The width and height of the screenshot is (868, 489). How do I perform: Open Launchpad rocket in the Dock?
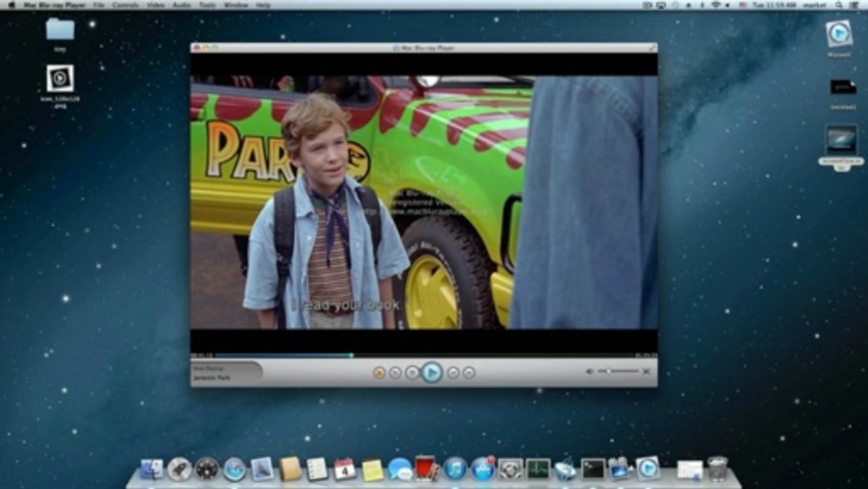(179, 469)
